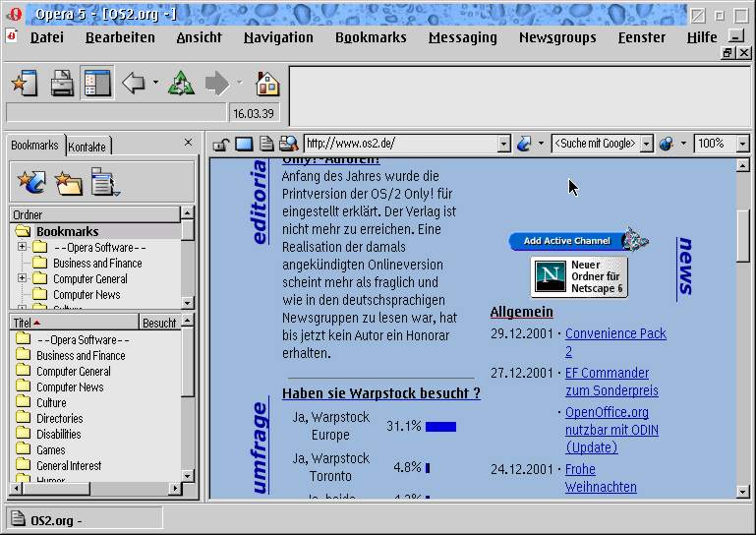Open OpenOffice.org nutzbar mit ODIN link
This screenshot has height=535, width=756.
(611, 430)
